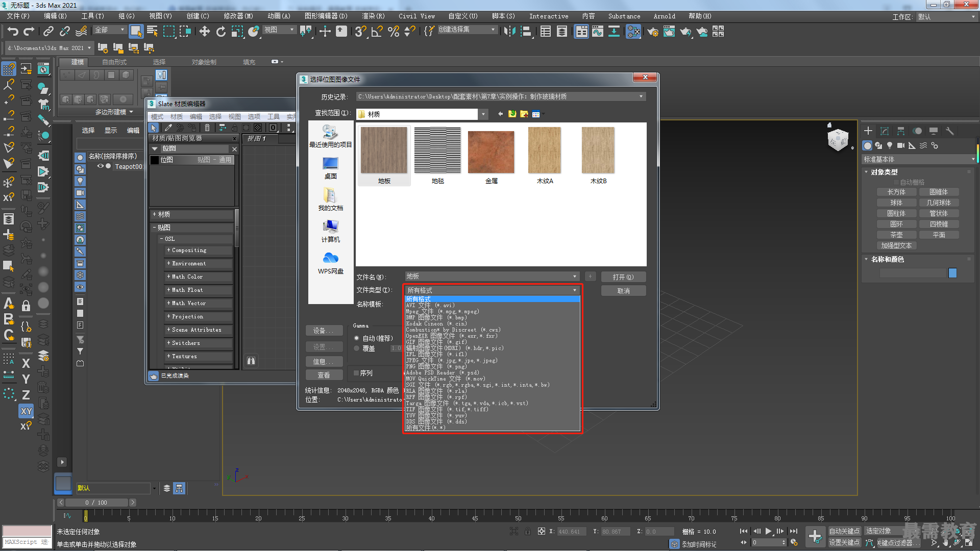Enable the 序列 sequence checkbox
The image size is (980, 551).
pos(356,373)
